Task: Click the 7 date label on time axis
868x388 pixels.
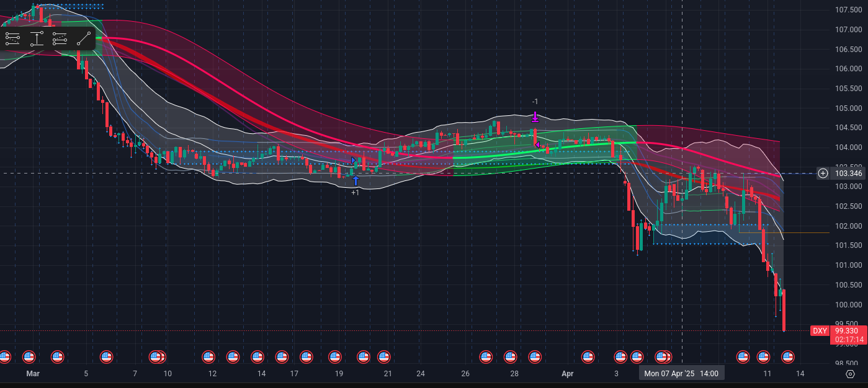Action: (x=135, y=374)
